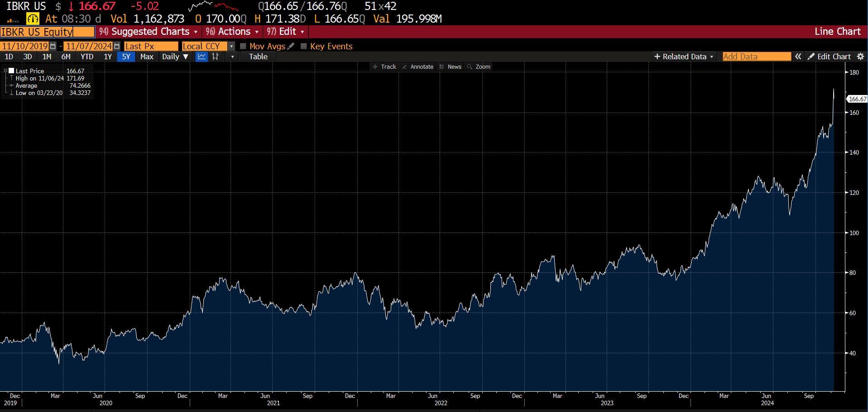The image size is (868, 412).
Task: Open the Actions menu
Action: pyautogui.click(x=232, y=32)
